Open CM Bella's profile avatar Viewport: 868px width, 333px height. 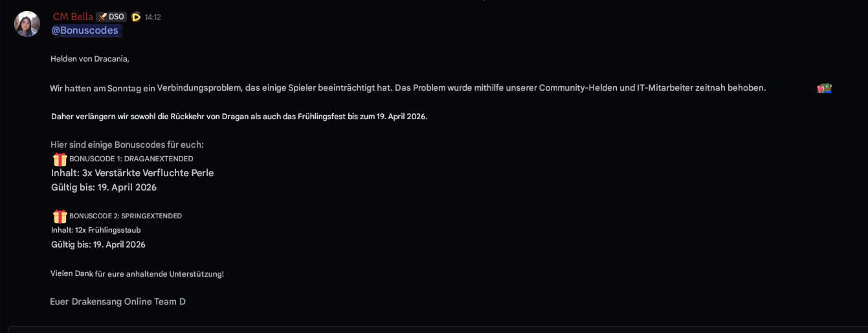click(x=27, y=24)
